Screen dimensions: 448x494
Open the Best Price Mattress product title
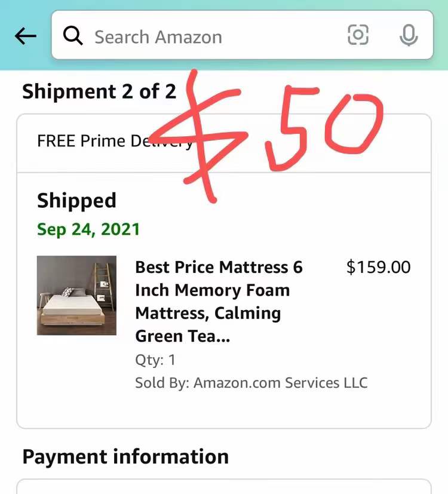tap(219, 302)
